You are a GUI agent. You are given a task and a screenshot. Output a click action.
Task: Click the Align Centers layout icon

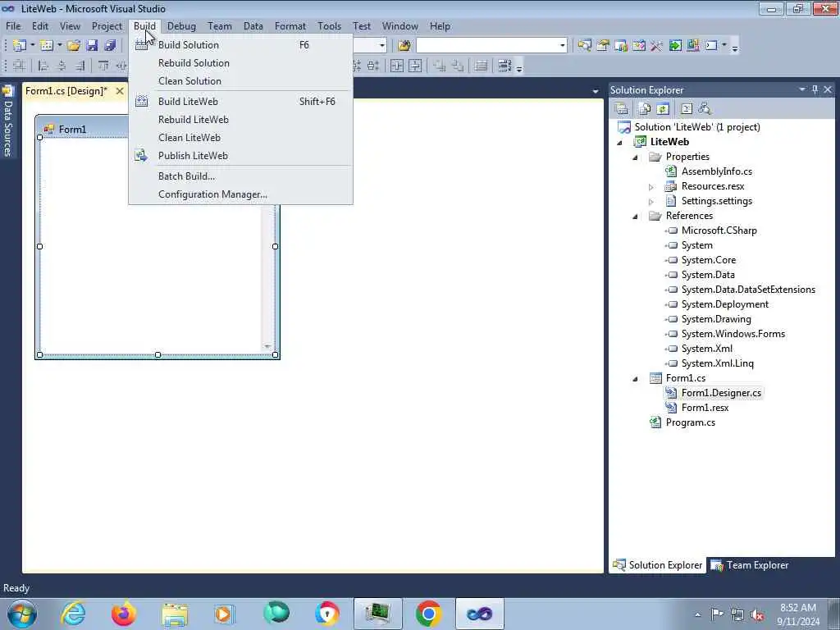pyautogui.click(x=62, y=66)
